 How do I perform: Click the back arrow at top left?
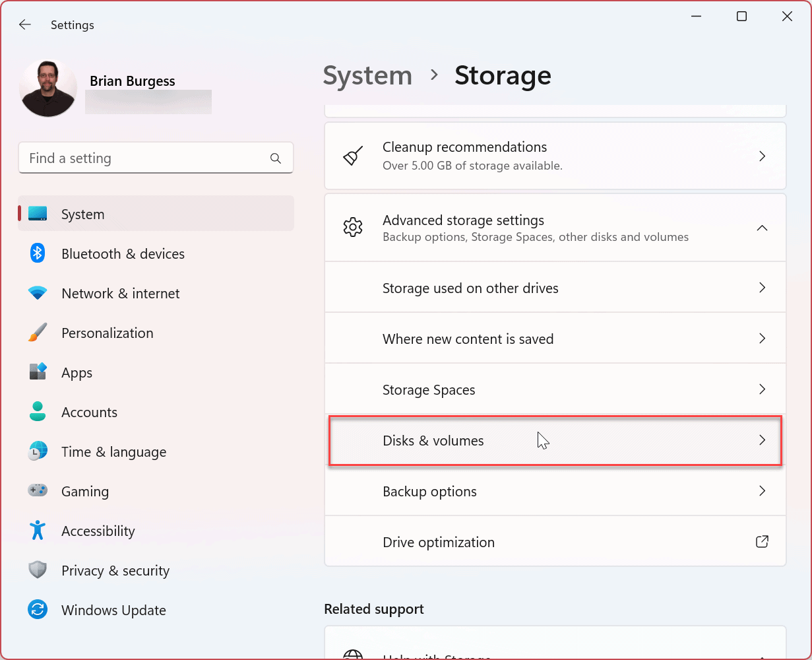24,24
